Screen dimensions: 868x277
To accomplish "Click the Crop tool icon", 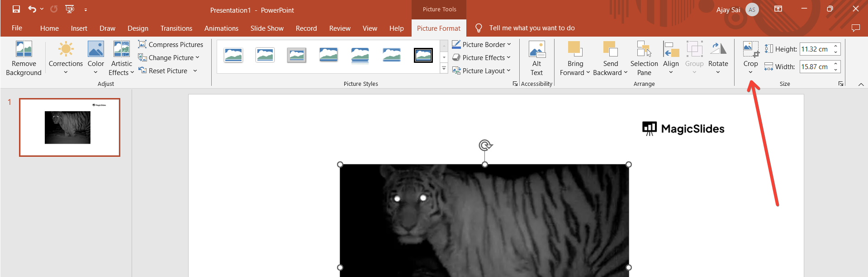I will click(751, 49).
